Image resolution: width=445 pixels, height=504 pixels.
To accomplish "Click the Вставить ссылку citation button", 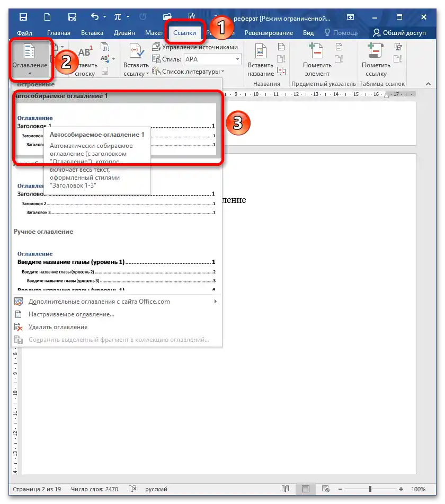I will click(136, 60).
